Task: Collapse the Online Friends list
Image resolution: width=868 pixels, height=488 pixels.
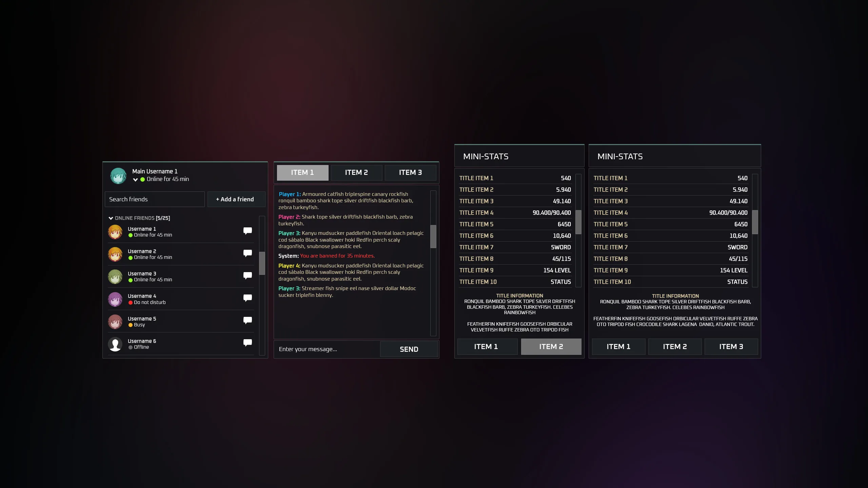Action: click(111, 218)
